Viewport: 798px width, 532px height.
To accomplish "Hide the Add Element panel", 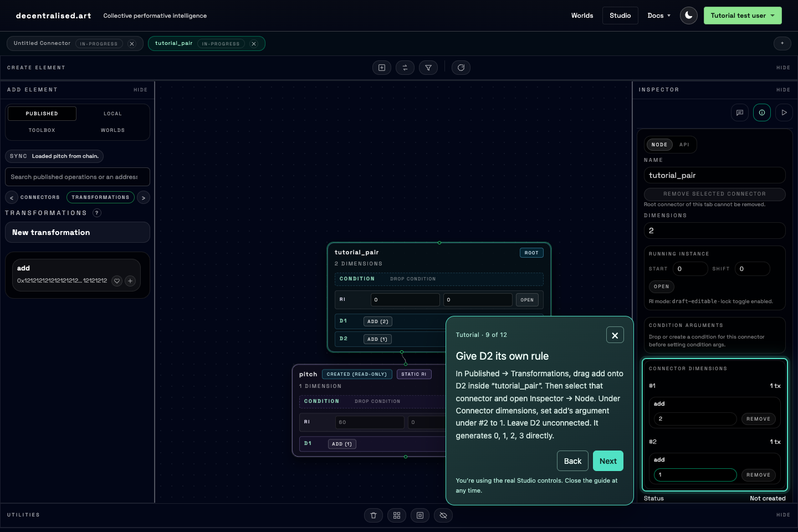I will coord(141,90).
